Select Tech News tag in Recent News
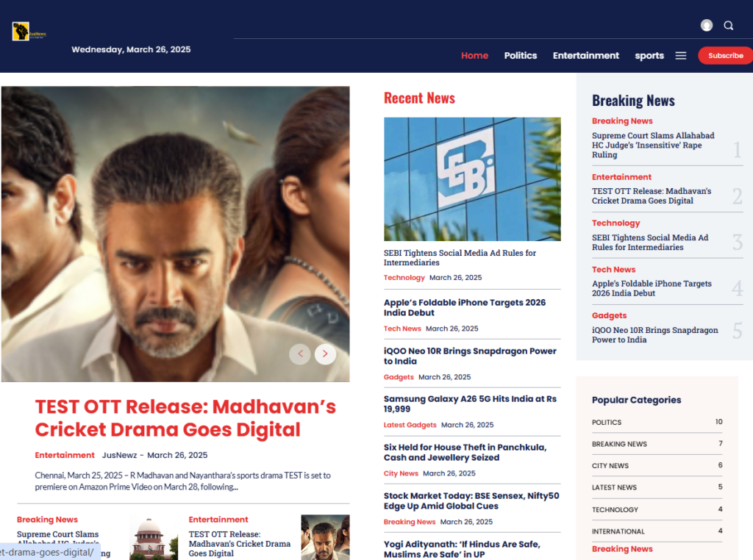This screenshot has height=560, width=753. 402,329
